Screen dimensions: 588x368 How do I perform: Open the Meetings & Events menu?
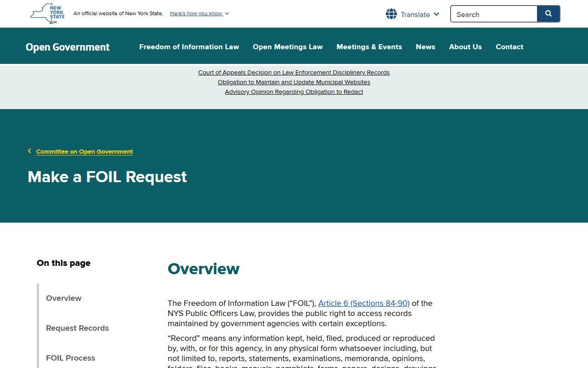coord(369,46)
